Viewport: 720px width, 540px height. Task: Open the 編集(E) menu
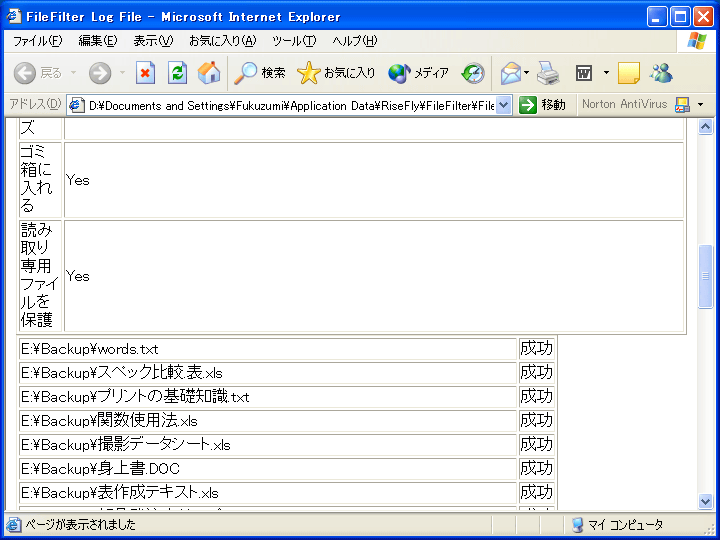pyautogui.click(x=97, y=41)
